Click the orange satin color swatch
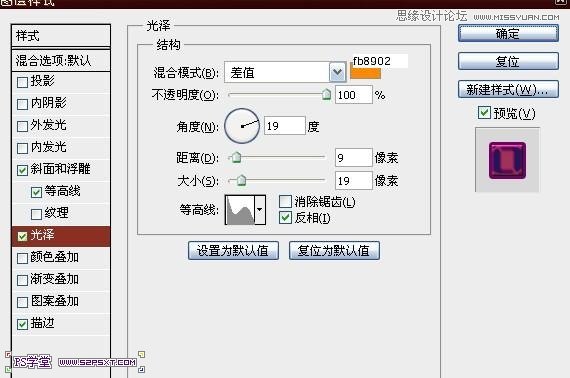570x378 pixels. (365, 73)
